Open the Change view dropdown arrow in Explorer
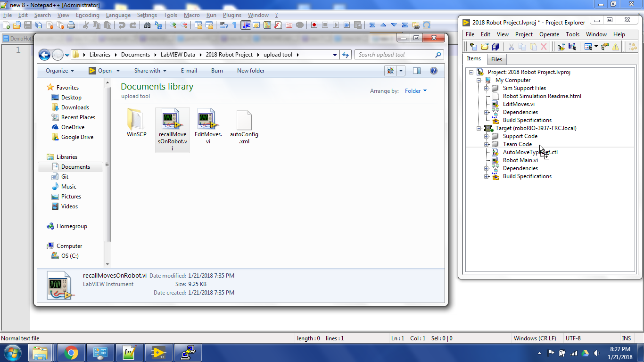644x362 pixels. point(401,71)
